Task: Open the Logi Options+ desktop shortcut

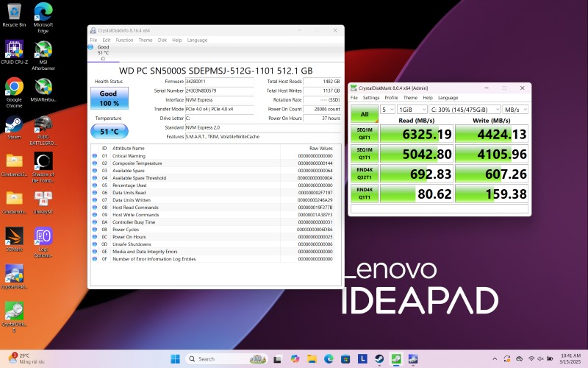Action: [43, 242]
